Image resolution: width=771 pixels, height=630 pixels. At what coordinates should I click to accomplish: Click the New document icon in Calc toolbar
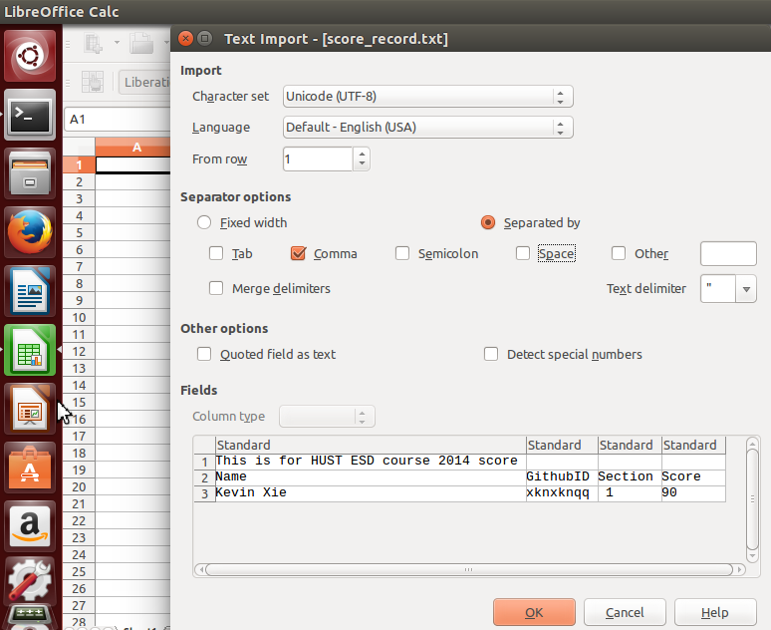pyautogui.click(x=93, y=43)
